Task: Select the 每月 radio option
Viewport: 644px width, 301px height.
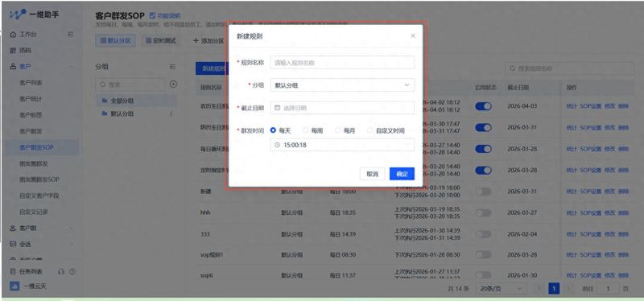Action: (337, 130)
